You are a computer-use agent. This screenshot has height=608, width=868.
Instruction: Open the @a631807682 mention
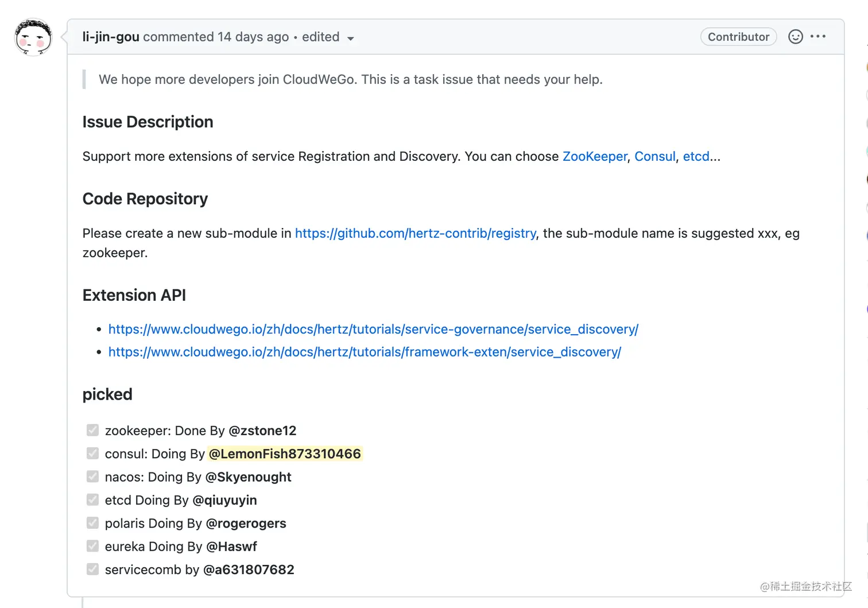pos(249,570)
